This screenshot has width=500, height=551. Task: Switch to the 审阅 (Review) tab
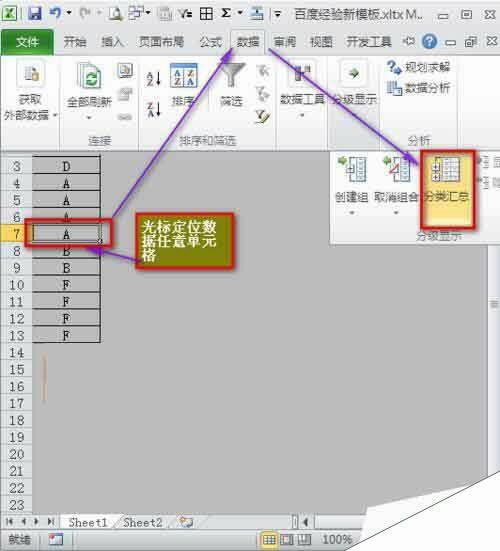click(x=285, y=42)
